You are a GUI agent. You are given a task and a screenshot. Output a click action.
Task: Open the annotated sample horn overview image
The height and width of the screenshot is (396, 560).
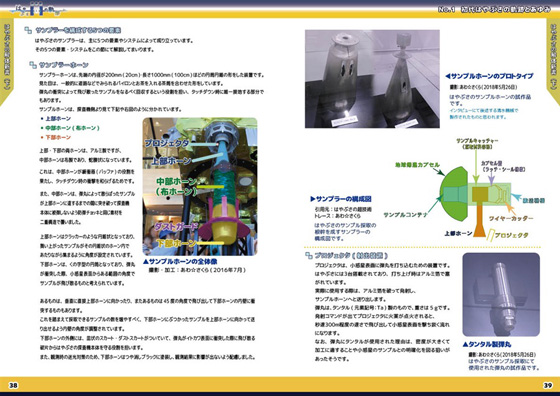coord(200,186)
